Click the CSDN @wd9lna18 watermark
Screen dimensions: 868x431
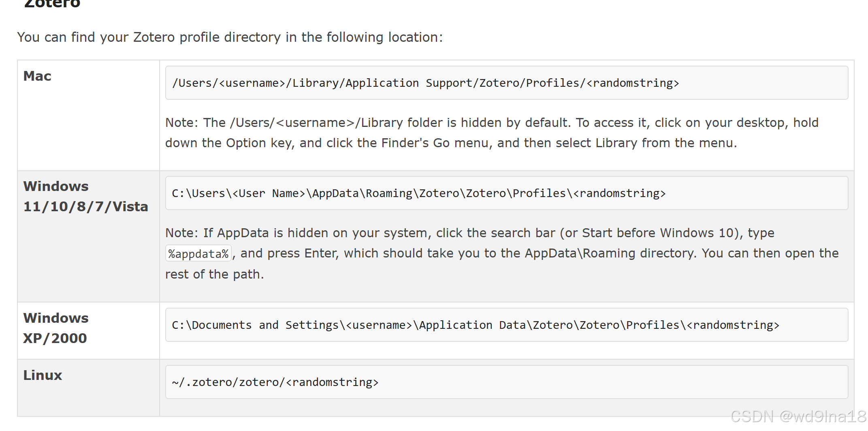(798, 416)
